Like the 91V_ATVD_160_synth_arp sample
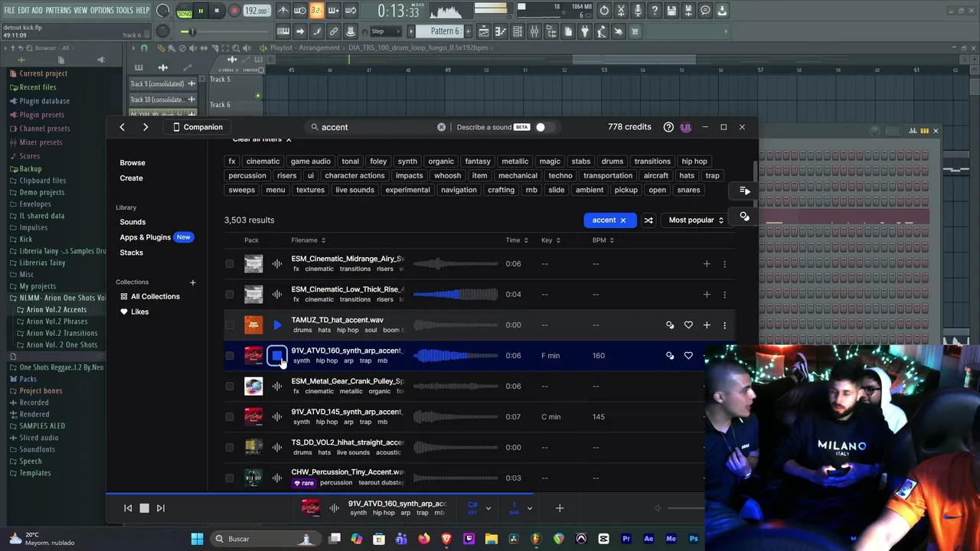This screenshot has width=980, height=551. click(x=688, y=356)
